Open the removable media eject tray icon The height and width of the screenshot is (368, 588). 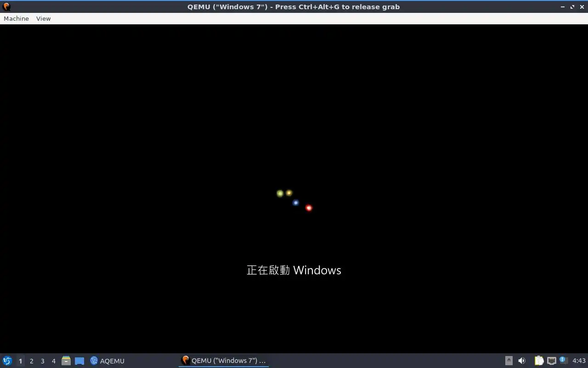tap(509, 361)
